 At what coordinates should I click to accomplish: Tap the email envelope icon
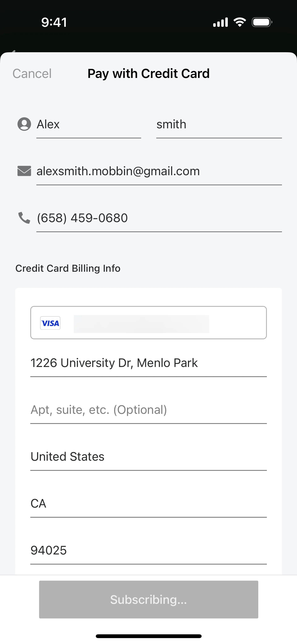24,171
